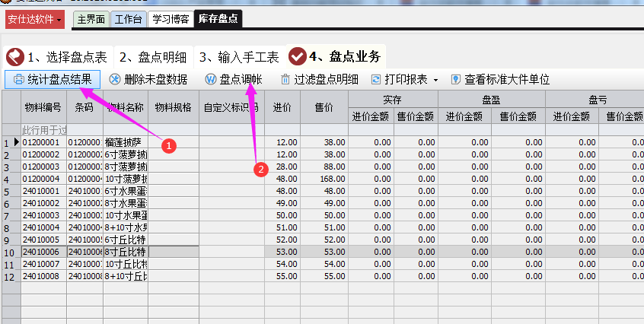Select 进价 cell 28.00
This screenshot has height=324, width=644.
[282, 167]
